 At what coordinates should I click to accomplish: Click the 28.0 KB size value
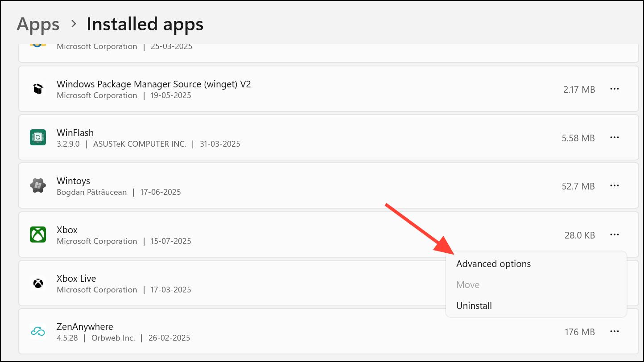pyautogui.click(x=580, y=235)
